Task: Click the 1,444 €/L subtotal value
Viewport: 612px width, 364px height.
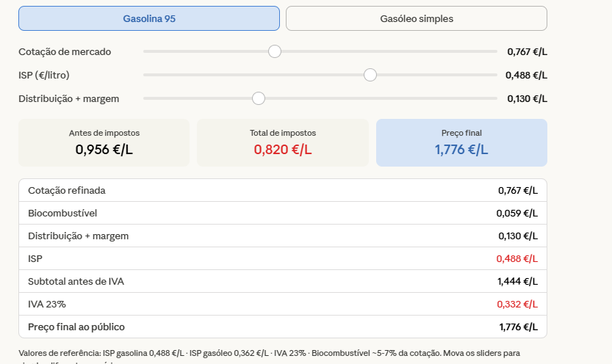Action: [x=517, y=281]
